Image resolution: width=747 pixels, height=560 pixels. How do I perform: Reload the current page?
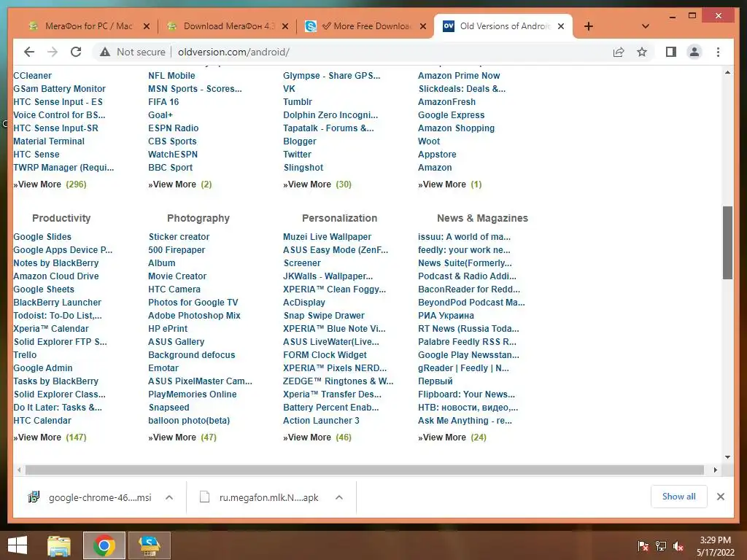tap(76, 52)
